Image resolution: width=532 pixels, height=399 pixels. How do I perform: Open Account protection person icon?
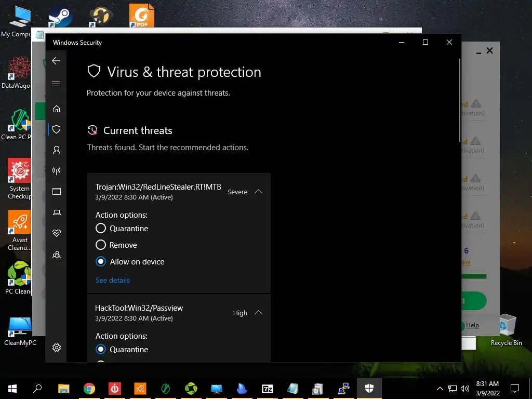57,150
